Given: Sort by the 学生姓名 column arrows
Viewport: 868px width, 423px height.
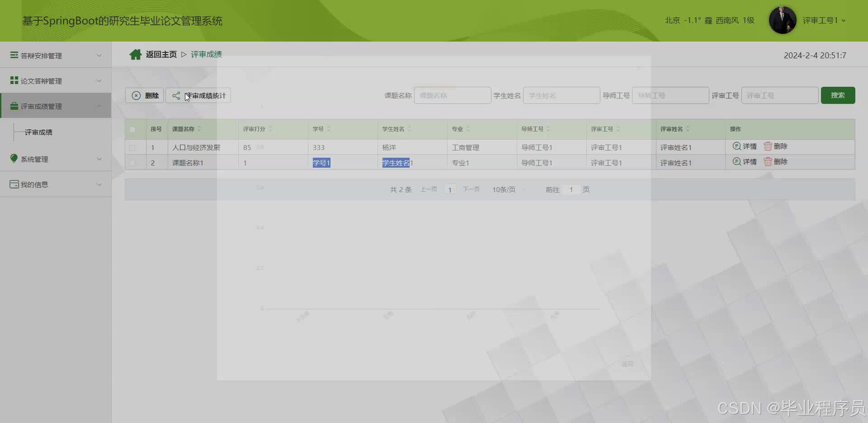Looking at the screenshot, I should click(409, 129).
